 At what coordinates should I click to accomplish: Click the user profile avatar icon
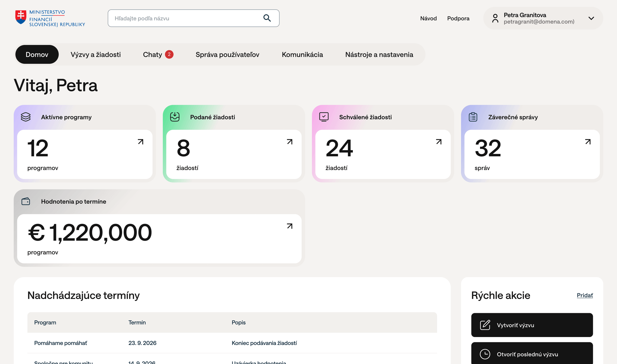495,18
